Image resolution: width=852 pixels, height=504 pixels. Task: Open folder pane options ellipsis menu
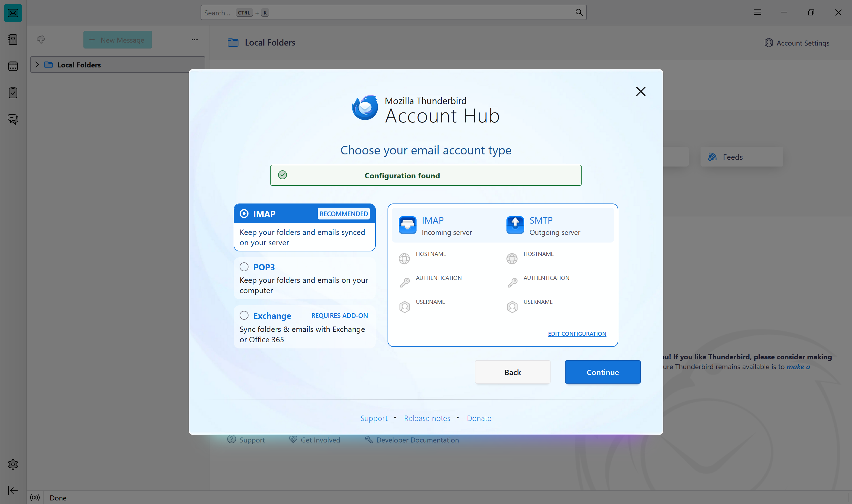(195, 40)
